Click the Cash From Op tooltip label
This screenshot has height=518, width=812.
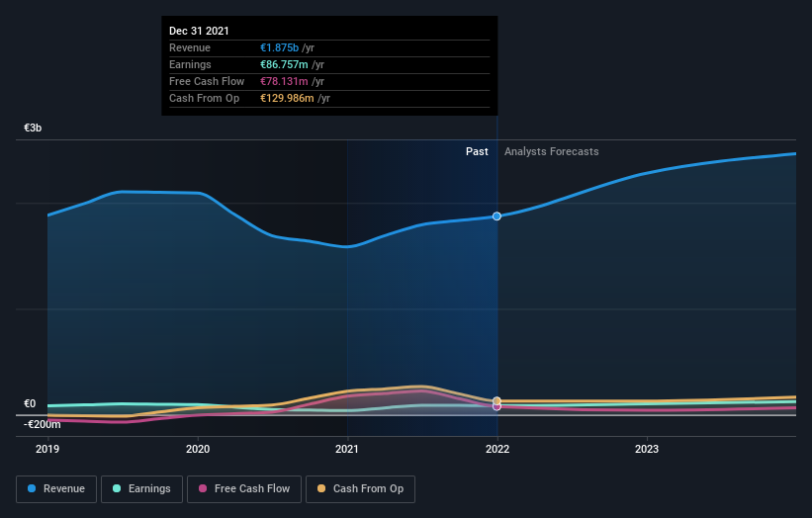[204, 98]
